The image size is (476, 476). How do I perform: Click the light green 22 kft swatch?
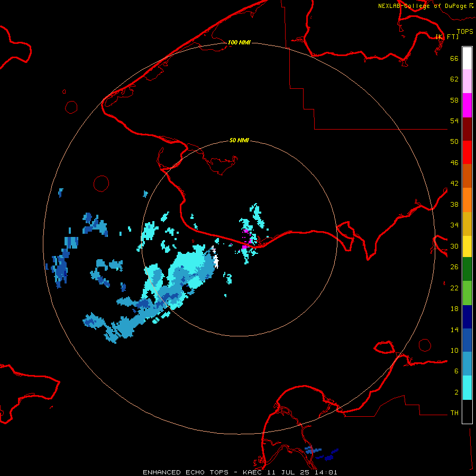coord(467,293)
